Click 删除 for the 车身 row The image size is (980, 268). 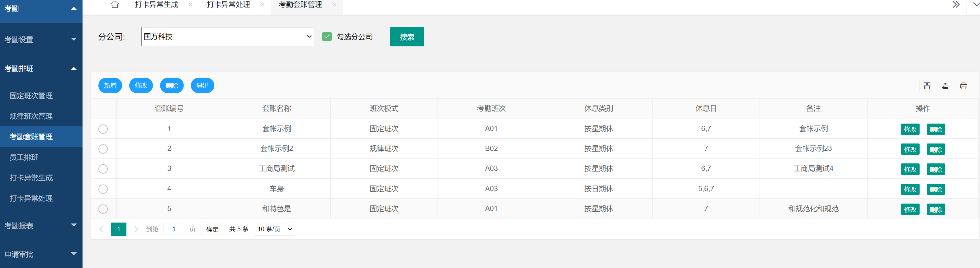coord(935,189)
